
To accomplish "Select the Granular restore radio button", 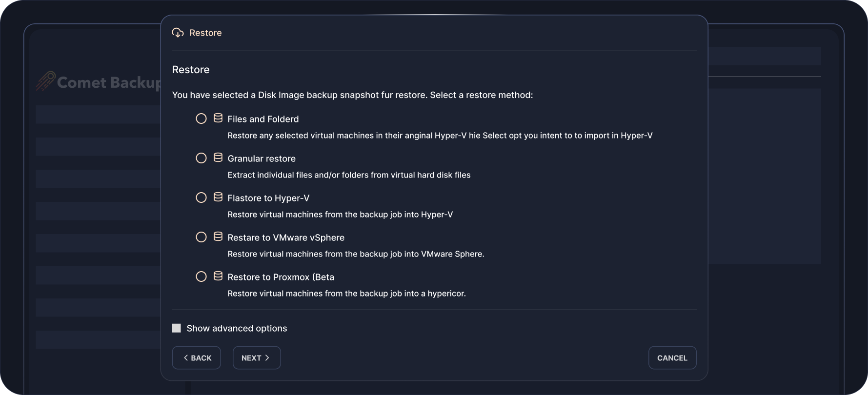I will pyautogui.click(x=201, y=158).
